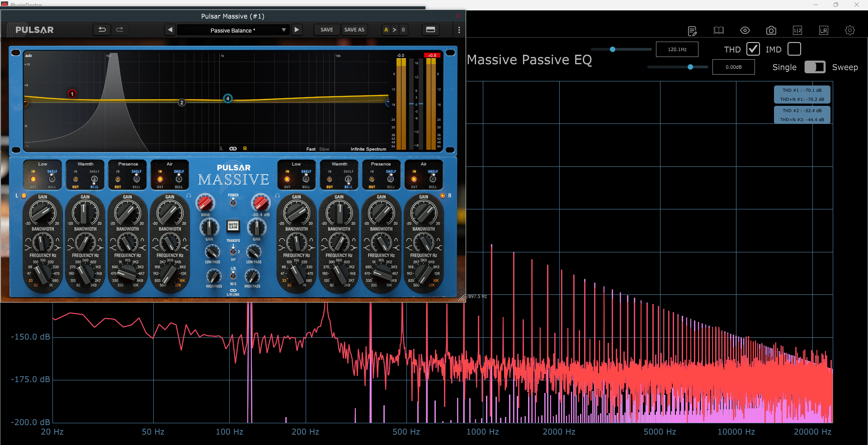This screenshot has height=445, width=868.
Task: Copy A to B arrow button
Action: pos(394,30)
